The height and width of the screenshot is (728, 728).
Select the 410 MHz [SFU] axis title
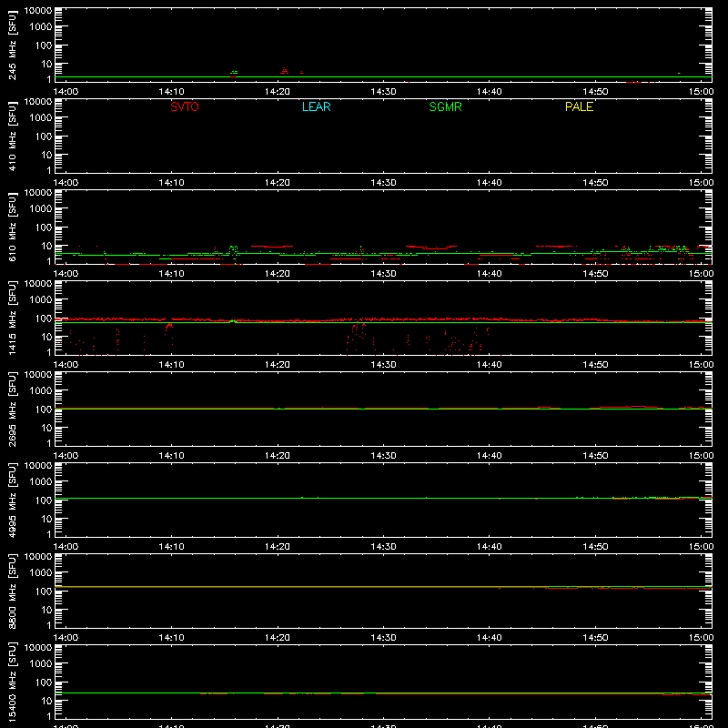(x=12, y=136)
